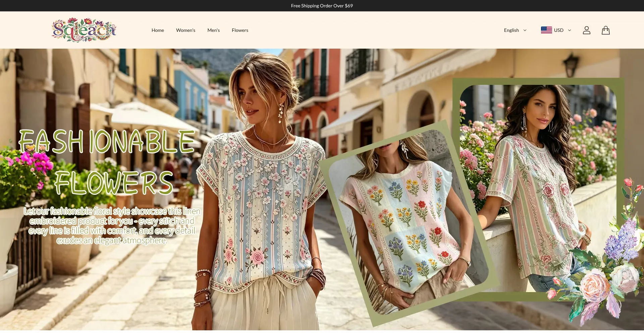Click the Free Shipping Order Over $69 banner
Image resolution: width=644 pixels, height=333 pixels.
click(x=322, y=6)
